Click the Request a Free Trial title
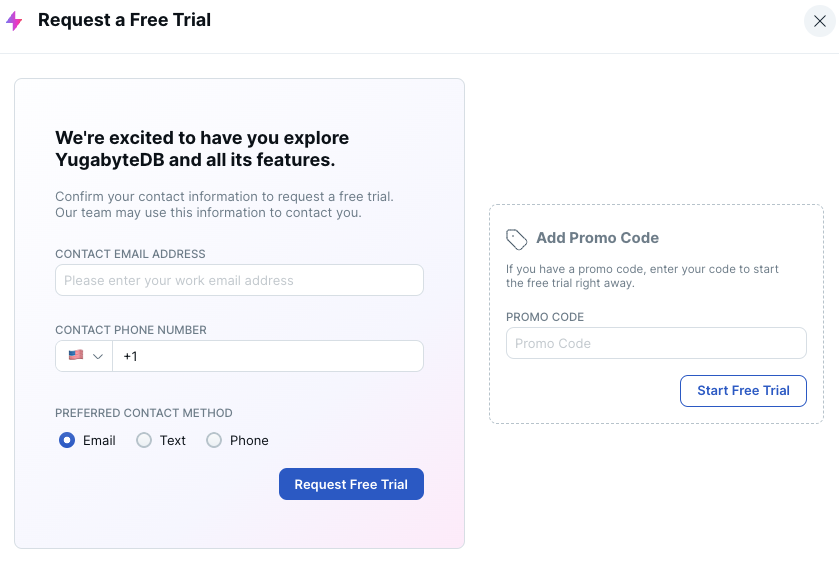Screen dimensions: 839x563 (124, 20)
